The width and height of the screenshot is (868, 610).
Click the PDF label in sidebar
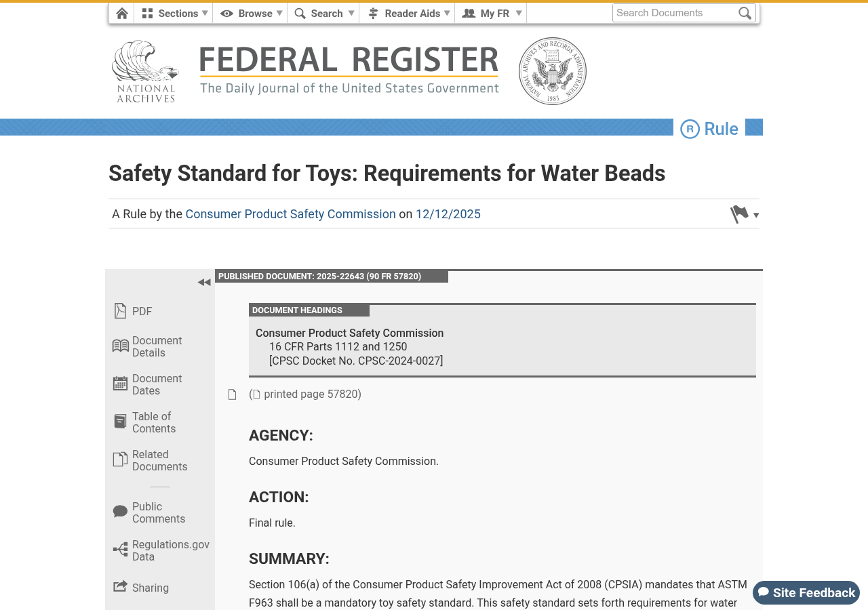(142, 311)
